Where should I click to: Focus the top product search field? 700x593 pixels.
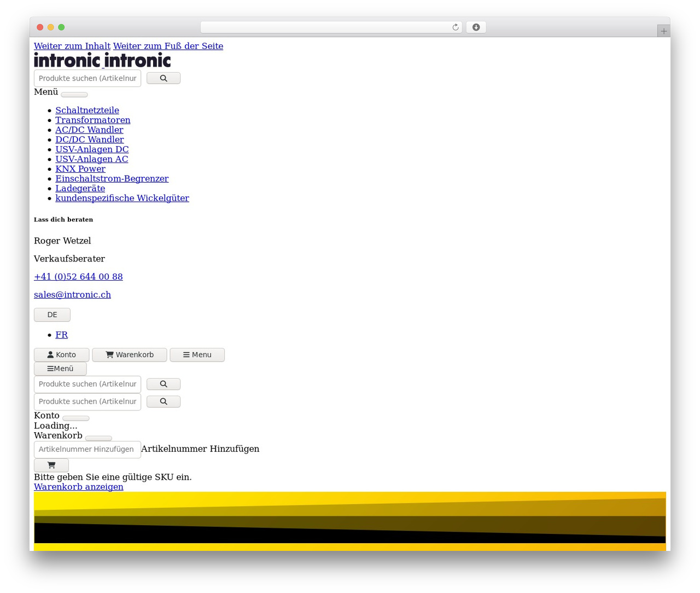click(x=87, y=78)
